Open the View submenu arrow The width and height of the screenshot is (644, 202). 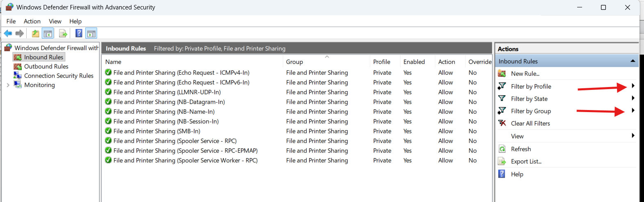point(633,135)
